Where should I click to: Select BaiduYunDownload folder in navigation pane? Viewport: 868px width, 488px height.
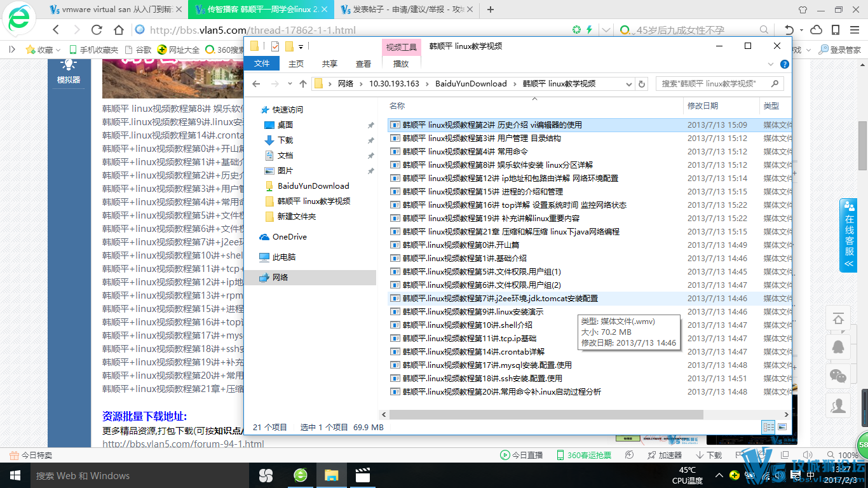coord(313,186)
